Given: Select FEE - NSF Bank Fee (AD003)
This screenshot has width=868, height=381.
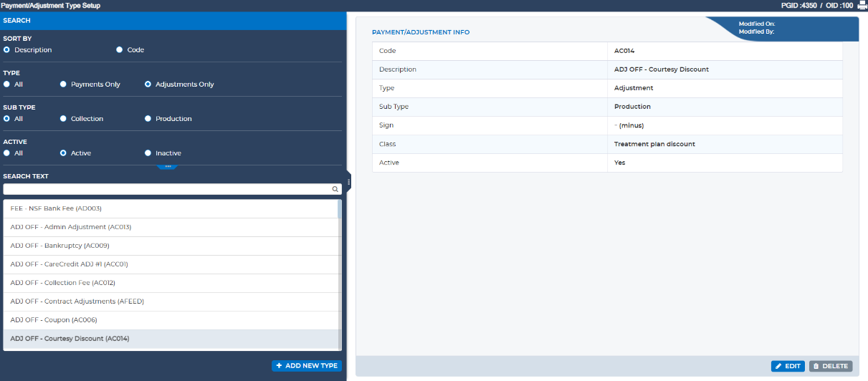Looking at the screenshot, I should (170, 208).
